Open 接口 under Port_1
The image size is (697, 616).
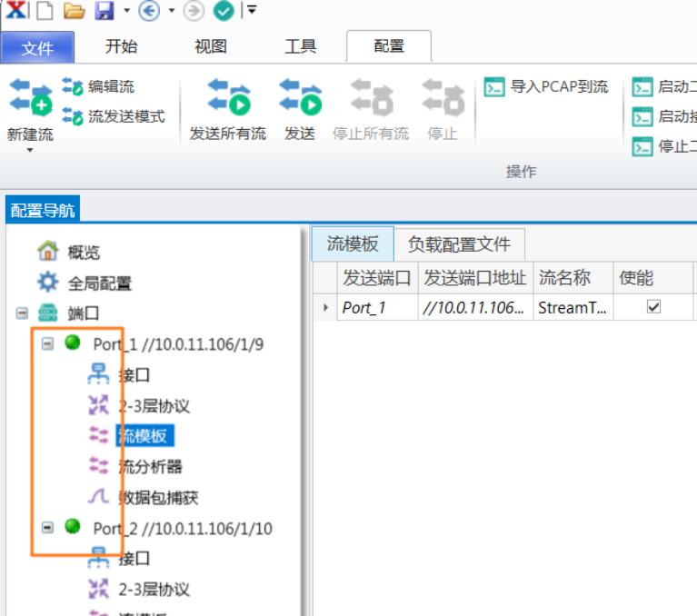point(134,375)
